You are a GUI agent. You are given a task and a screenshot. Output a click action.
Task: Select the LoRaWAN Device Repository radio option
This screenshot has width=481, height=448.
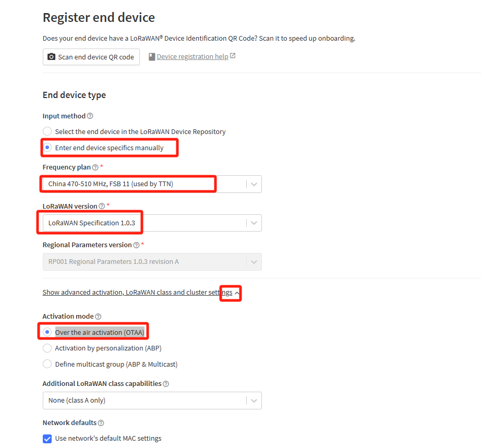[47, 131]
